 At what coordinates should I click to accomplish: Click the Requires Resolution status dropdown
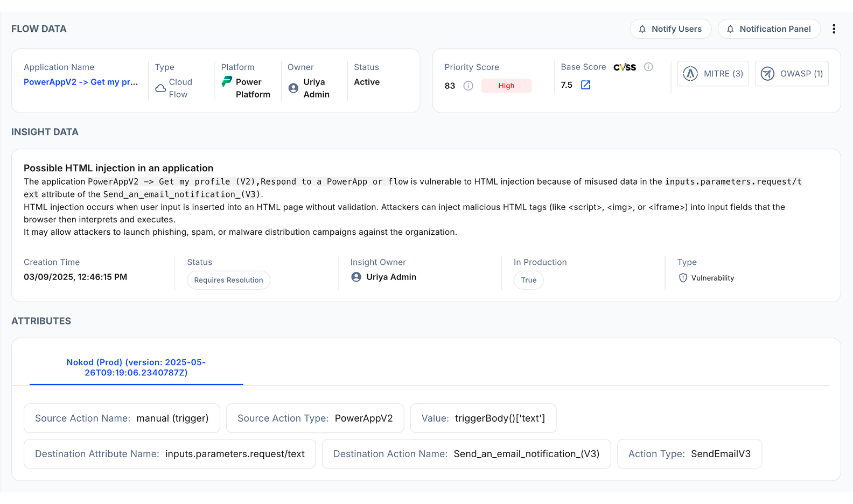click(228, 280)
